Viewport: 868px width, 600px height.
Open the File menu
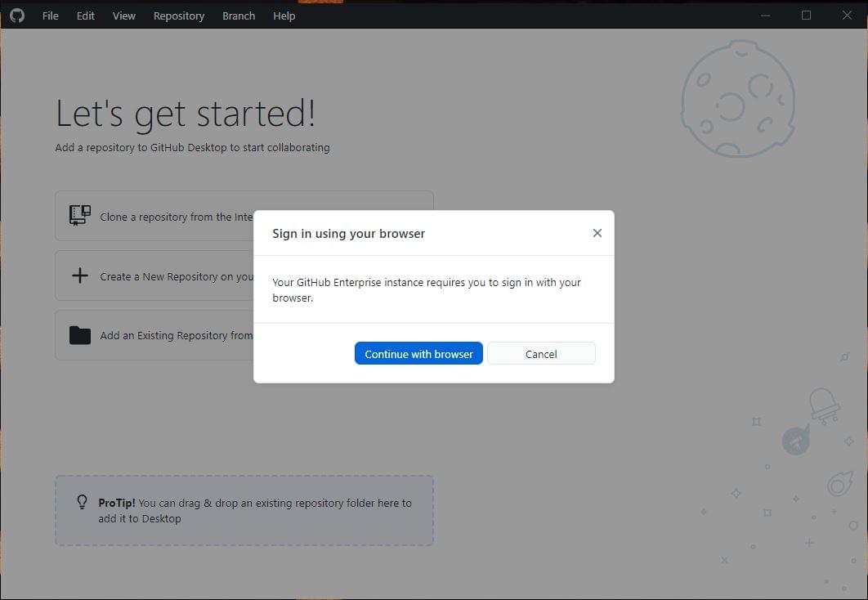(x=51, y=16)
